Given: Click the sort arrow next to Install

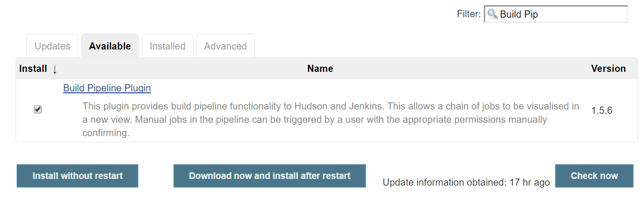Looking at the screenshot, I should (x=55, y=69).
